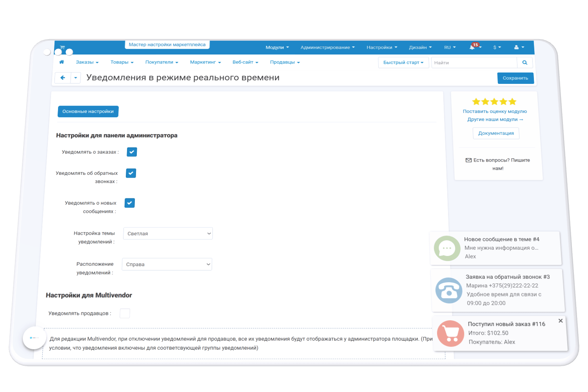Open 'Заказы' menu
Image resolution: width=588 pixels, height=392 pixels.
pos(87,62)
